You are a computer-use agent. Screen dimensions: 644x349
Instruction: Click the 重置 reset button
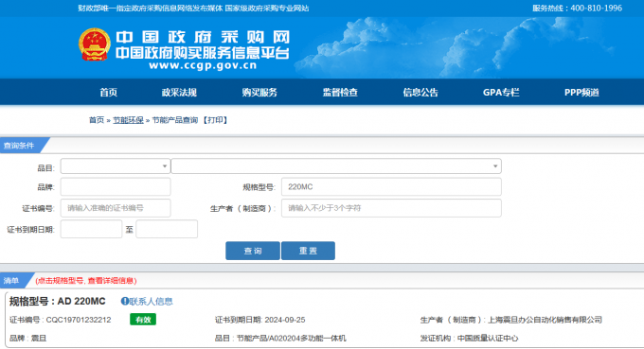308,251
